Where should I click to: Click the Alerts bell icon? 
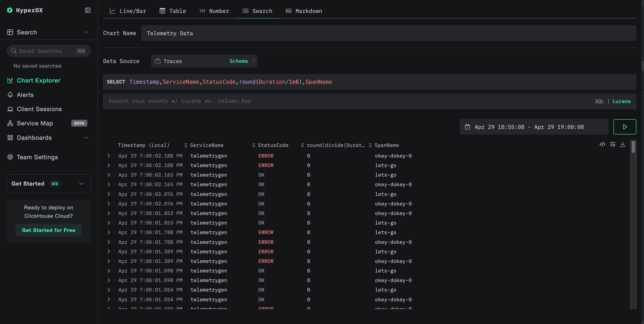click(10, 95)
